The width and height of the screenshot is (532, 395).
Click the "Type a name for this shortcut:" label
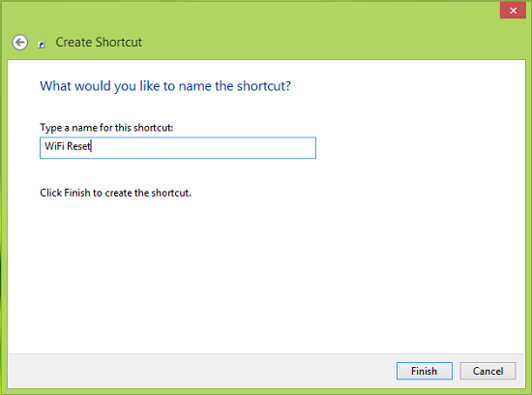(106, 128)
